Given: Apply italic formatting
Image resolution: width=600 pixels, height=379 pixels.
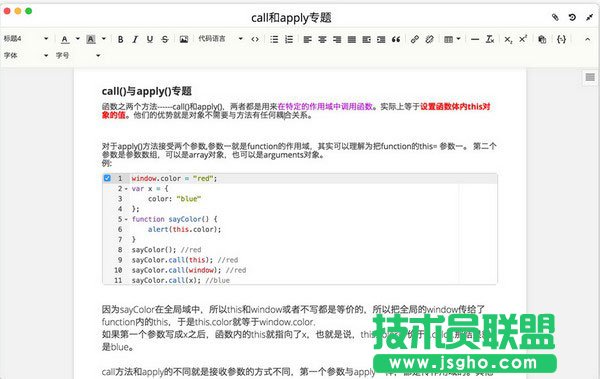Looking at the screenshot, I should coord(135,39).
